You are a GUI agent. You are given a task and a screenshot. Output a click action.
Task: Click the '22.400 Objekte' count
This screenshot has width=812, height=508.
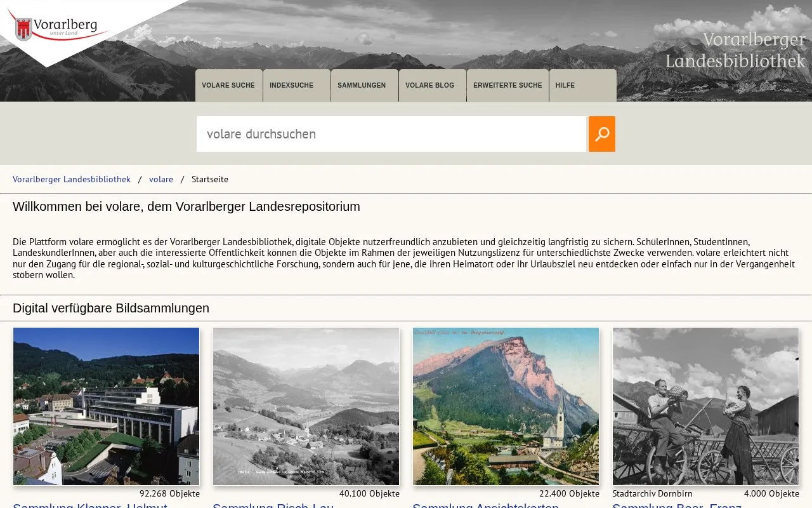point(569,493)
